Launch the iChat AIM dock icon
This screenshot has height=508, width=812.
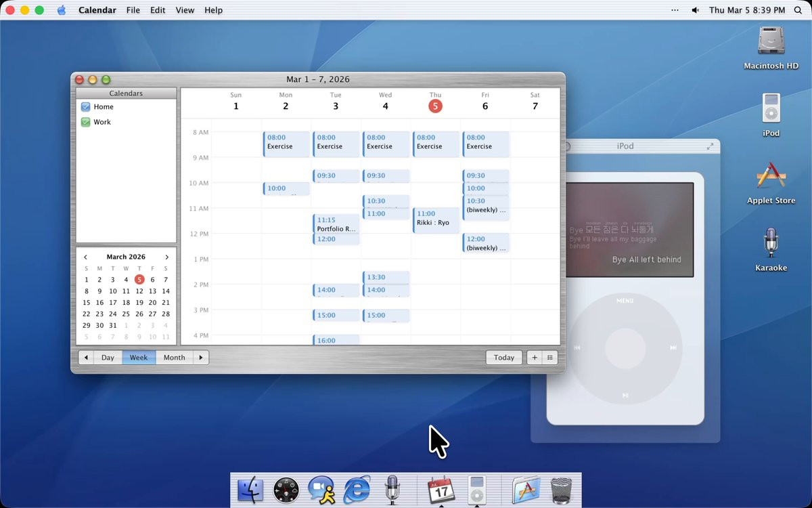(321, 490)
